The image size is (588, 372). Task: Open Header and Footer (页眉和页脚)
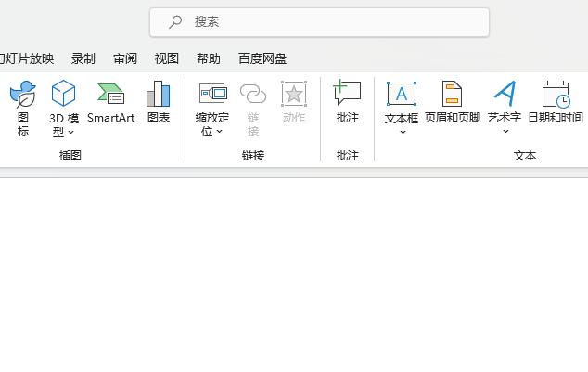[x=453, y=102]
